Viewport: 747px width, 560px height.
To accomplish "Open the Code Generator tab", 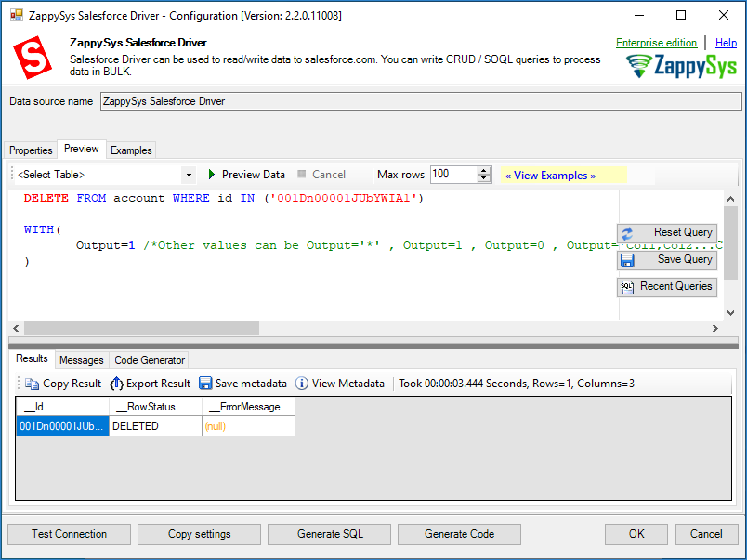I will click(x=150, y=360).
